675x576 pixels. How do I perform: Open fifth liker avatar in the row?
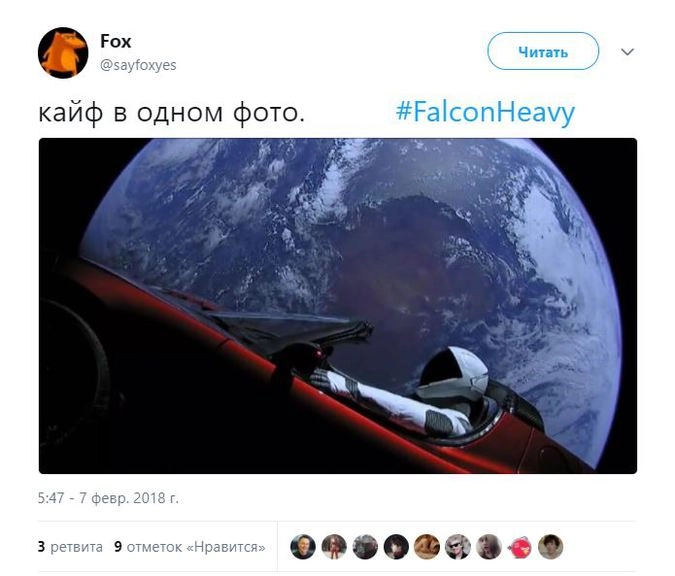point(427,547)
